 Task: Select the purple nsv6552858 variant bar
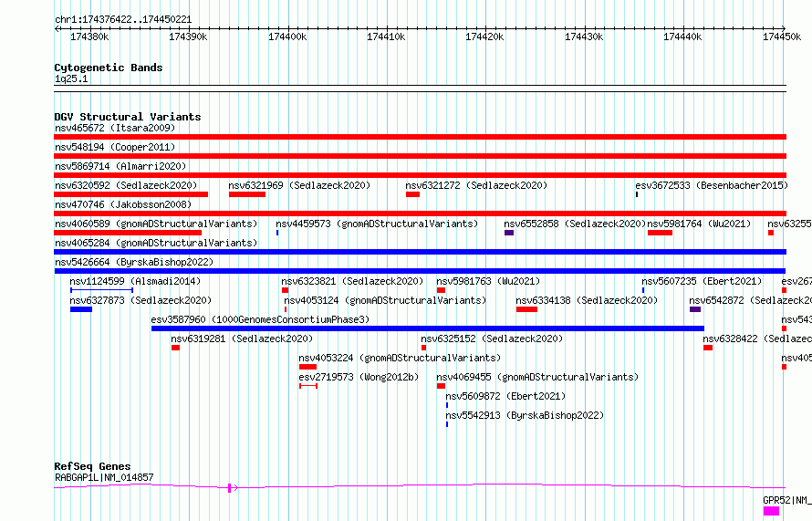pyautogui.click(x=509, y=233)
